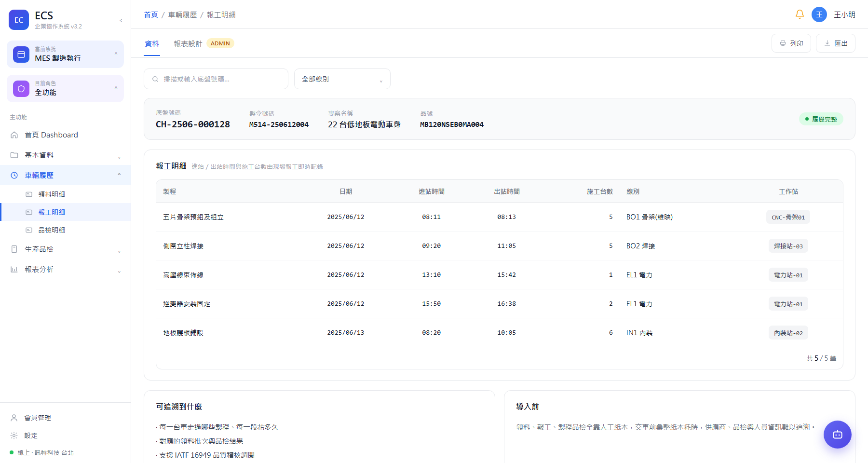This screenshot has height=463, width=868.
Task: Click the CNC-骨架01 workstation tag
Action: [x=788, y=217]
